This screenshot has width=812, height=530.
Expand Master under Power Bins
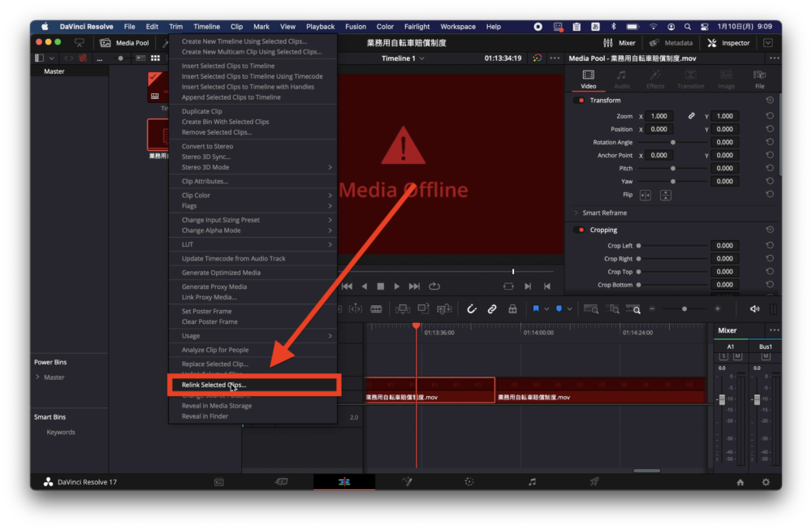pyautogui.click(x=38, y=377)
